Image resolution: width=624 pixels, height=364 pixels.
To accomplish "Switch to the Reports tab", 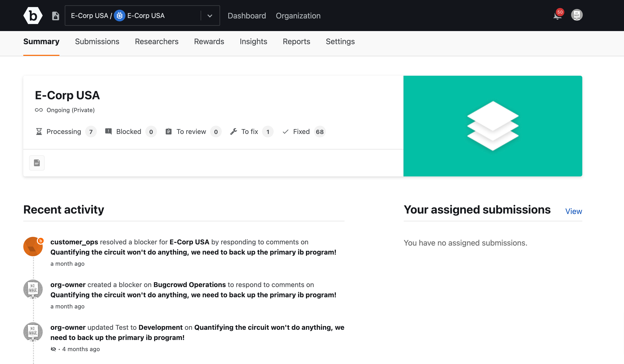I will pyautogui.click(x=296, y=41).
